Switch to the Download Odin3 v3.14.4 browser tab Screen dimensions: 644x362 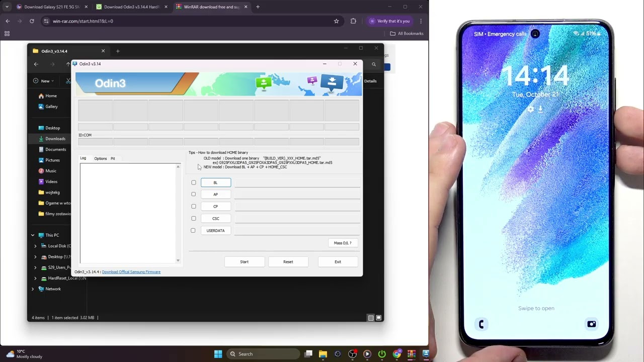point(131,7)
